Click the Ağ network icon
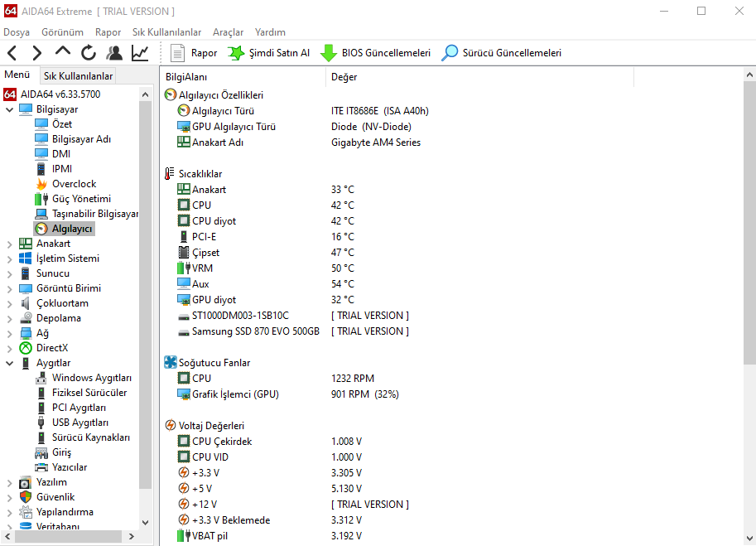This screenshot has height=546, width=756. point(26,333)
